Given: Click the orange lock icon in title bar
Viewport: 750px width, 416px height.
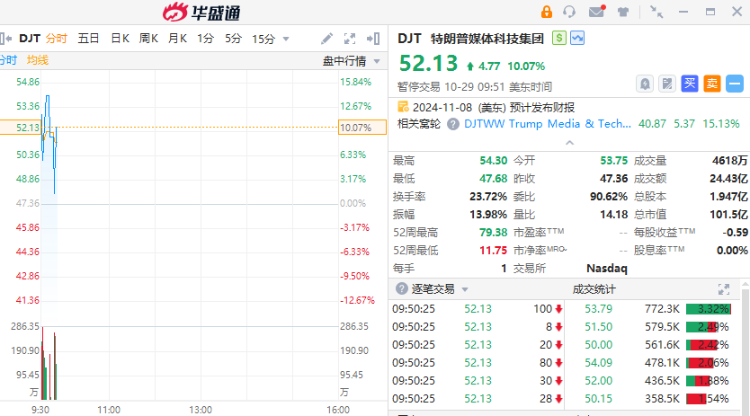Looking at the screenshot, I should [x=546, y=11].
